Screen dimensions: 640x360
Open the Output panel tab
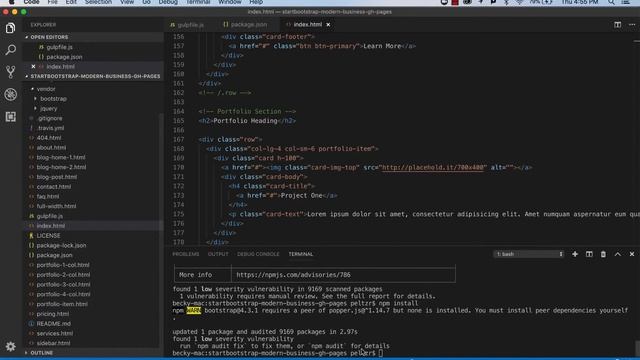point(218,254)
